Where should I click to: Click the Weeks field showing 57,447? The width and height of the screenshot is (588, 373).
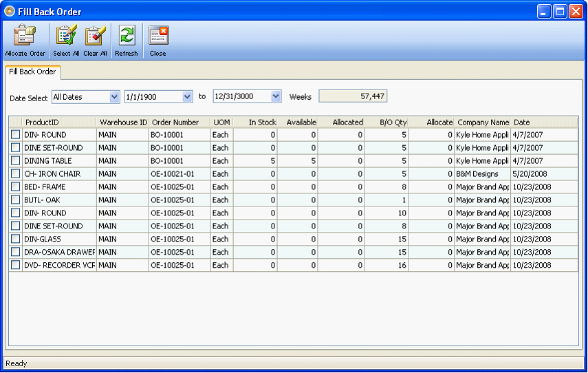(x=353, y=96)
